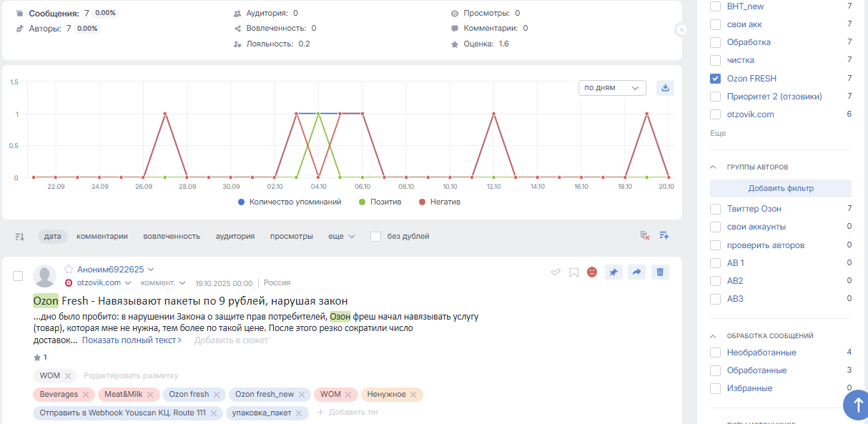Viewport: 868px width, 424px height.
Task: Check the ВНТ_new filter
Action: point(715,6)
